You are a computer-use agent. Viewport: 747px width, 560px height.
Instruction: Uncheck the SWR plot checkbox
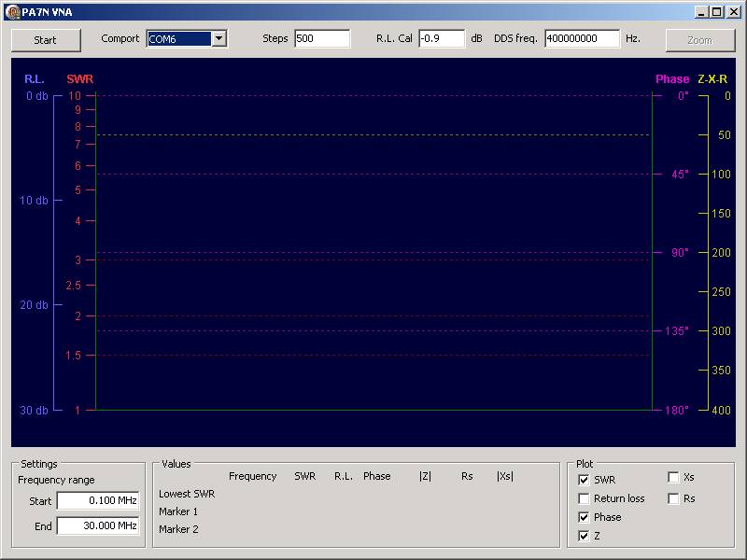584,480
